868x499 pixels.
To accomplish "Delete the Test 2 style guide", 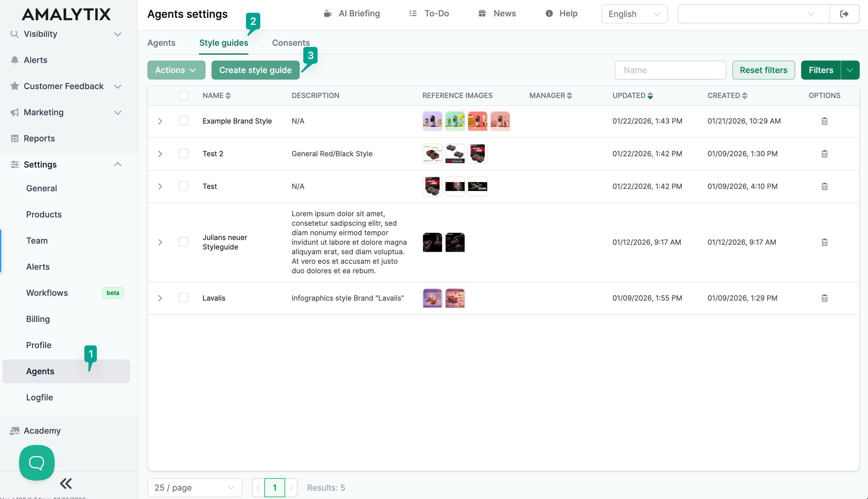I will 824,154.
